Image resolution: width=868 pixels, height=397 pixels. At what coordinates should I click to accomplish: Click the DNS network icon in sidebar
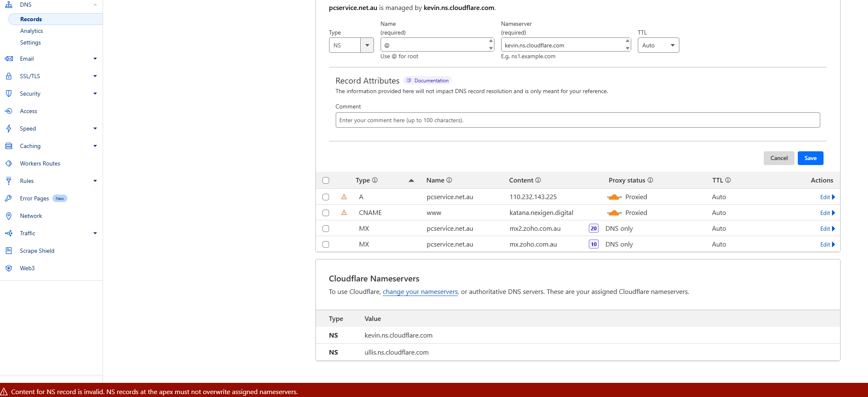click(x=9, y=5)
